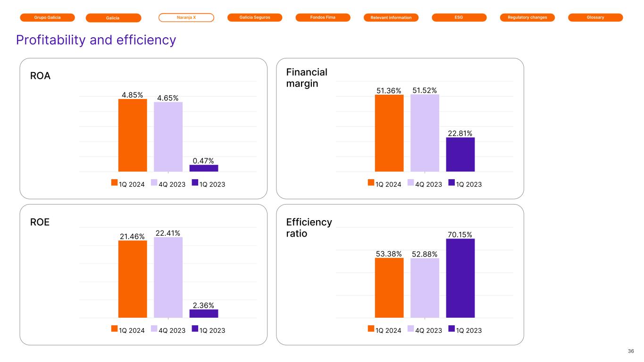Go to the Galicia Seguros section
Screen dimensions: 644x362
pyautogui.click(x=255, y=17)
